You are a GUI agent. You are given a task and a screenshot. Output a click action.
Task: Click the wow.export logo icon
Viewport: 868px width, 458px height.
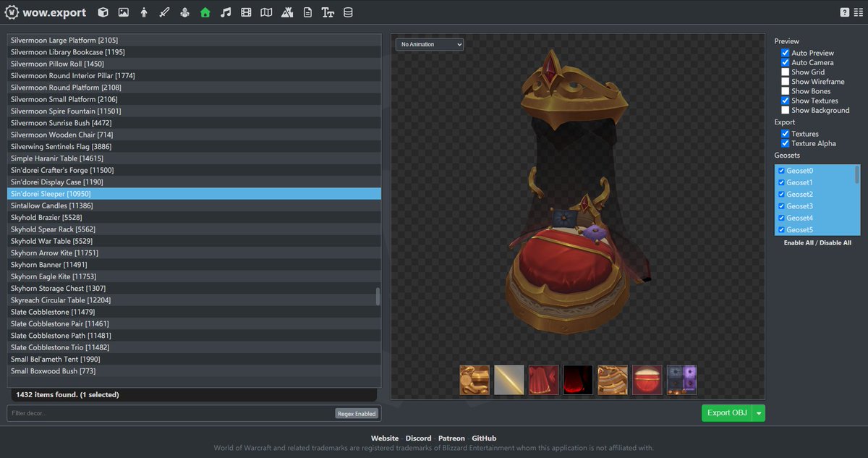tap(12, 12)
